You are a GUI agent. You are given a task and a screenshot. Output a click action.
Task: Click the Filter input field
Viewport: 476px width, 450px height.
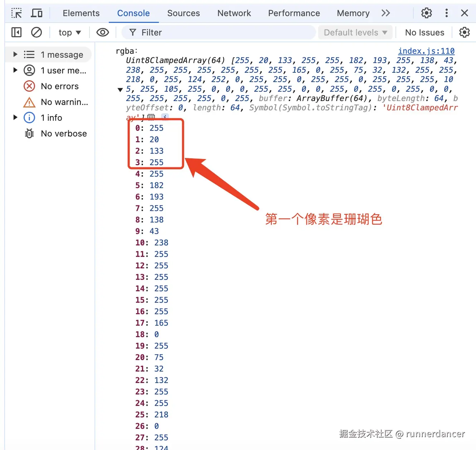pyautogui.click(x=219, y=33)
